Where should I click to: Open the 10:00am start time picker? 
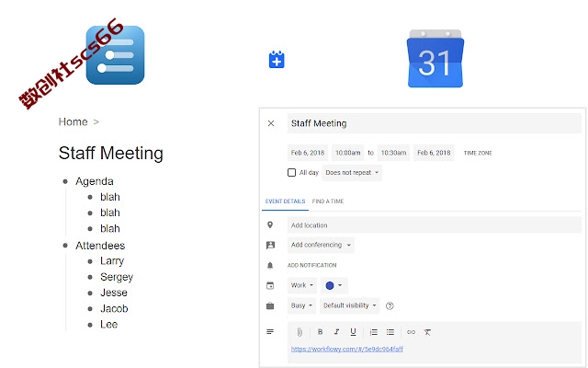tap(347, 153)
